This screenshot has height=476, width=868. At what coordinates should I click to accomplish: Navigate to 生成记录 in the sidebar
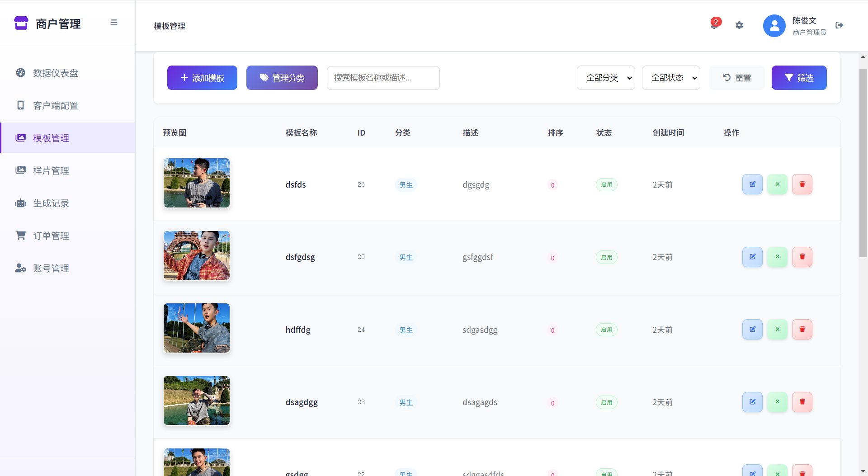[51, 203]
